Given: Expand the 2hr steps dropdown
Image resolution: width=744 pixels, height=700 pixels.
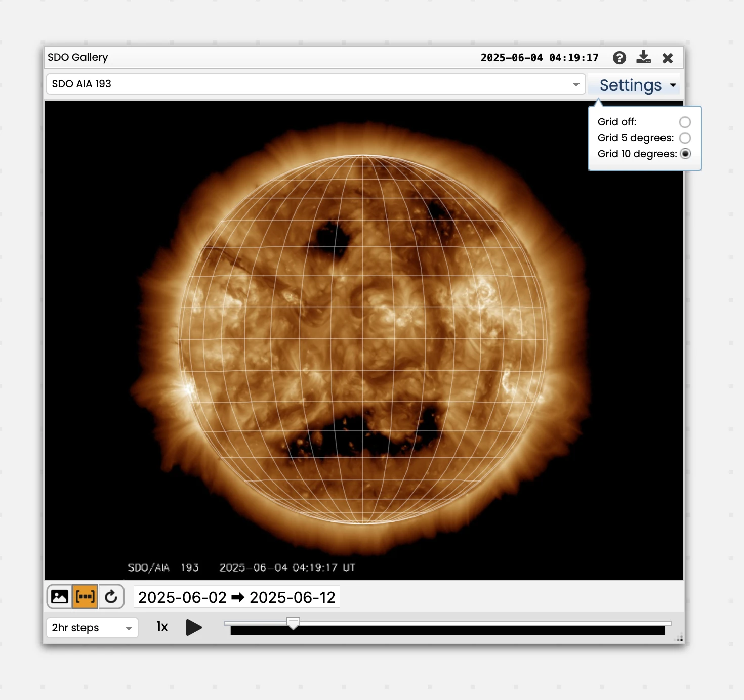Looking at the screenshot, I should tap(92, 628).
